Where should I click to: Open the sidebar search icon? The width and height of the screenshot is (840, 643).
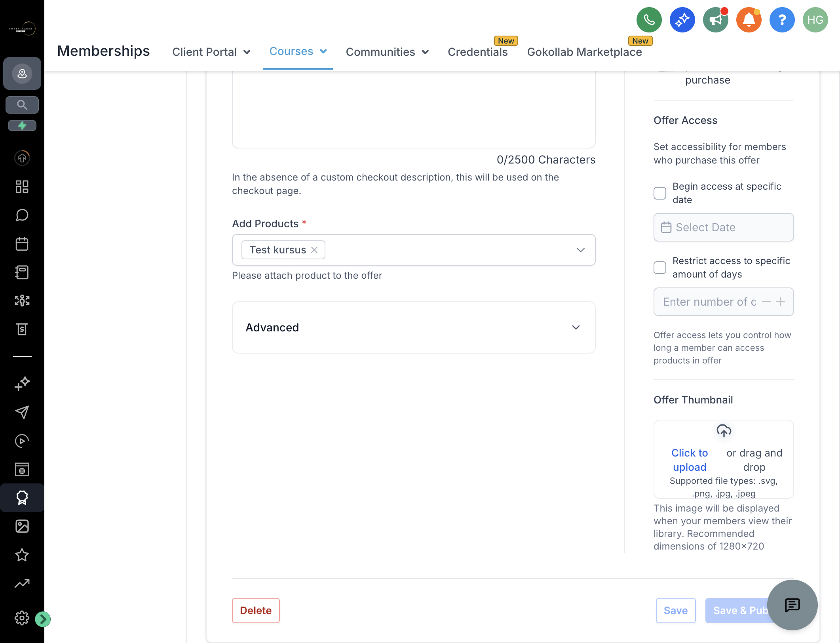22,105
